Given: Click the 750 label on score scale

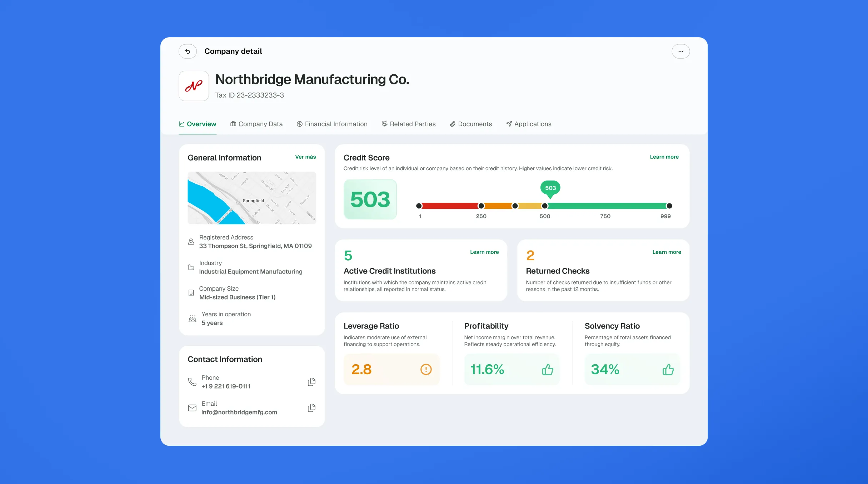Looking at the screenshot, I should coord(605,216).
